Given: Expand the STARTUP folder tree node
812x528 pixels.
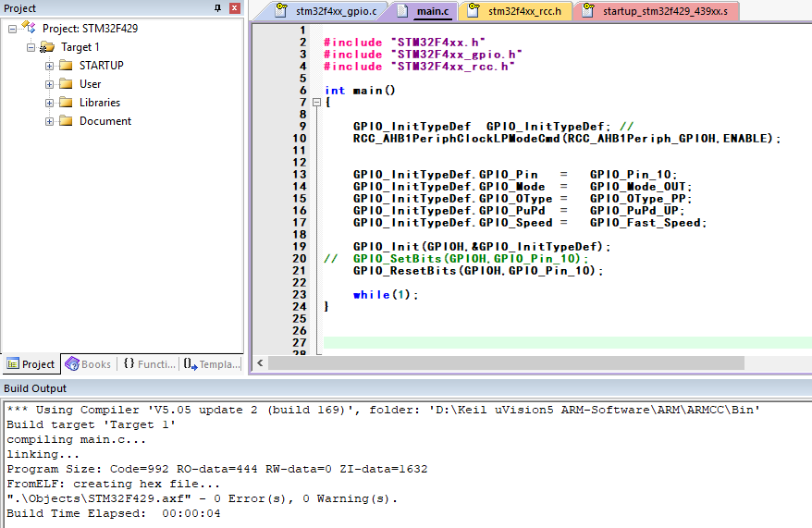Looking at the screenshot, I should click(x=49, y=66).
